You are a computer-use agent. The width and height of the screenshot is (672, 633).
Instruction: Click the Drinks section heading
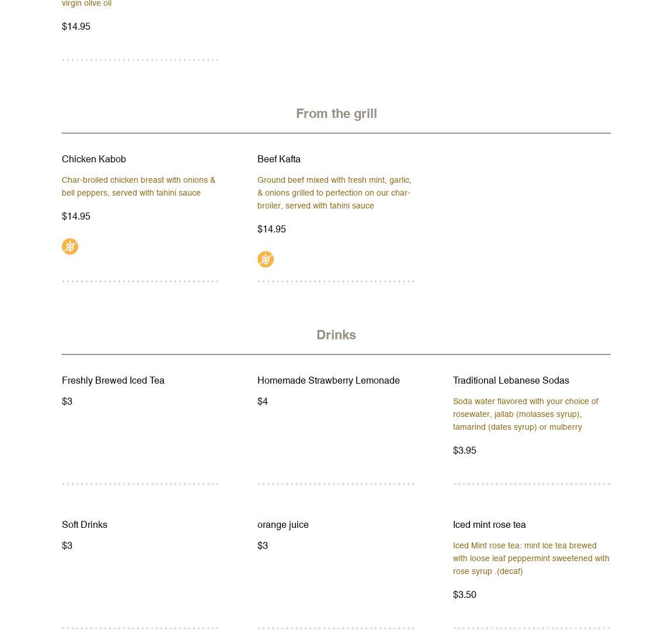(336, 335)
